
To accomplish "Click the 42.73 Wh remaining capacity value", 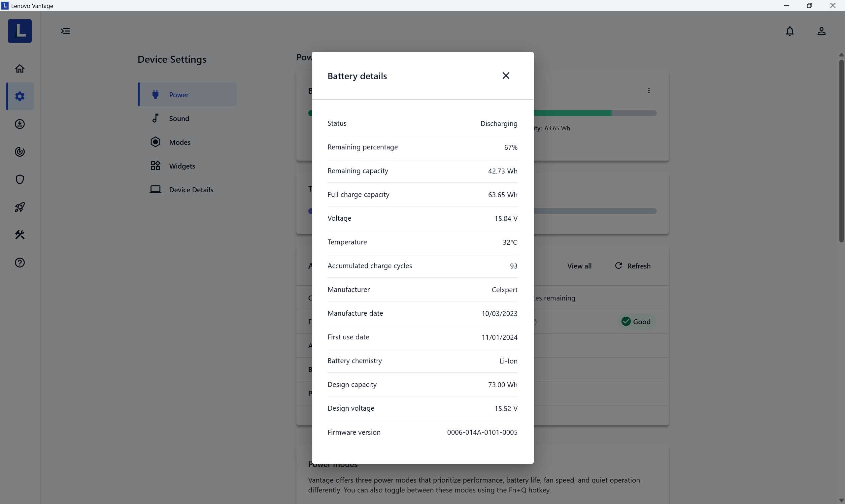I will click(502, 171).
